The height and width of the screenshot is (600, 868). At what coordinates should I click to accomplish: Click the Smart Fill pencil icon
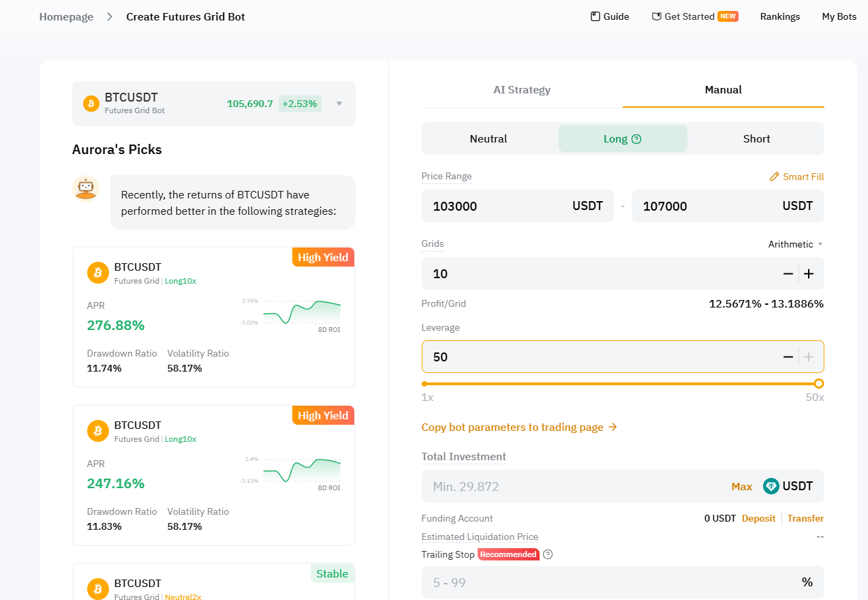774,177
